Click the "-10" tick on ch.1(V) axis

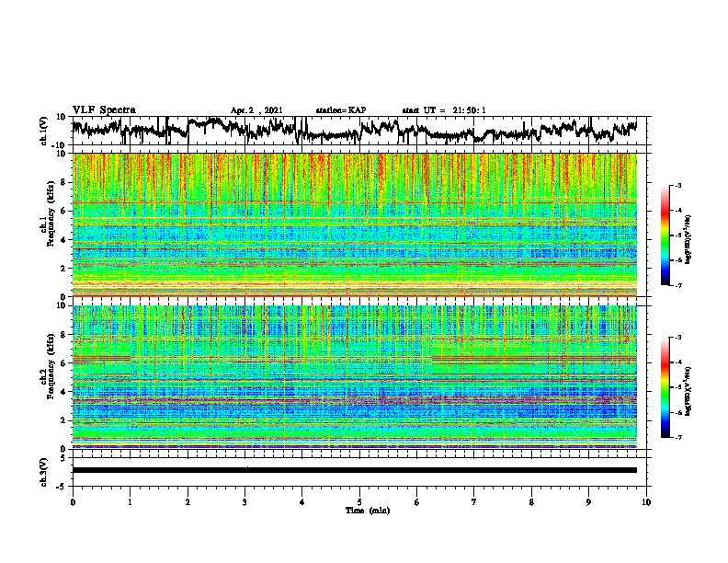coord(60,145)
